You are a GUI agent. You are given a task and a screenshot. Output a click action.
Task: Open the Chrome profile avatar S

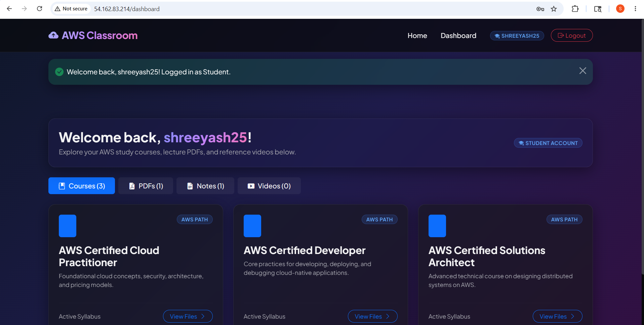tap(620, 9)
